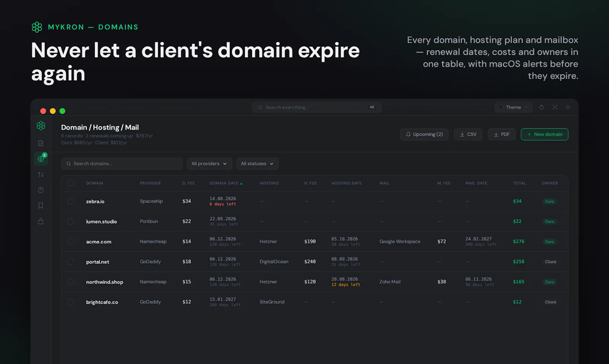Screen dimensions: 609x364
Task: Sort by the D. FEE column header
Action: tap(188, 183)
